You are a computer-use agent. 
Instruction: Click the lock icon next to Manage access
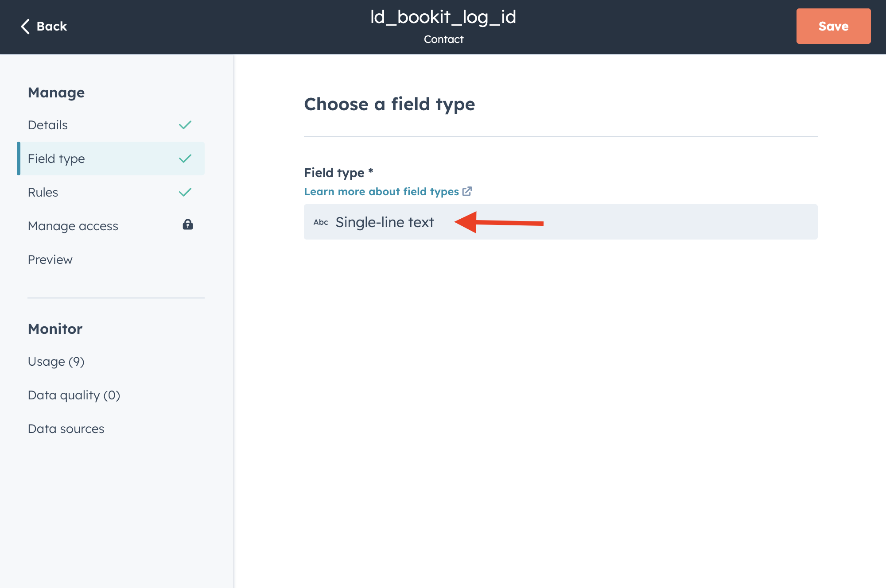187,225
